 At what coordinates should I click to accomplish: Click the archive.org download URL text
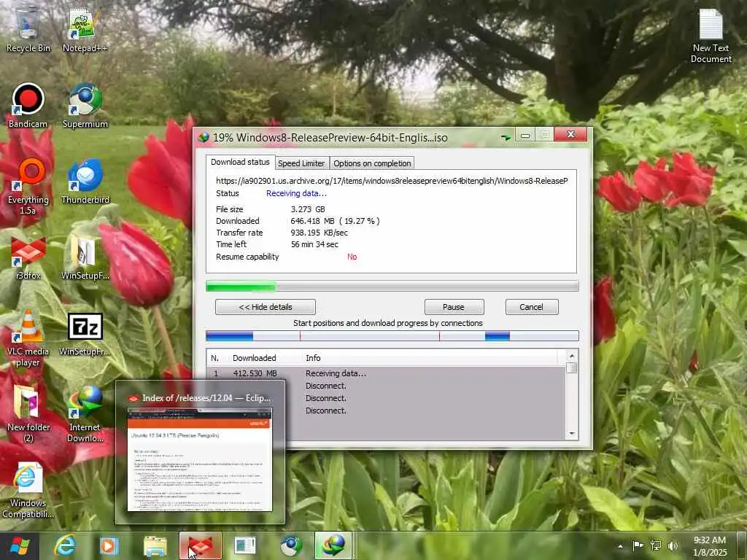(392, 181)
